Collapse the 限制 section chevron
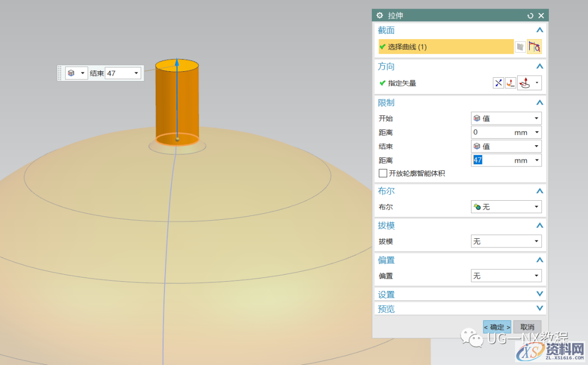The image size is (588, 365). [539, 102]
